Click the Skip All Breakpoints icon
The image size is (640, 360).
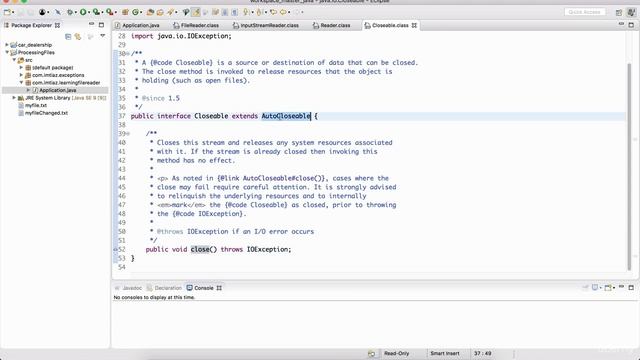tap(58, 12)
